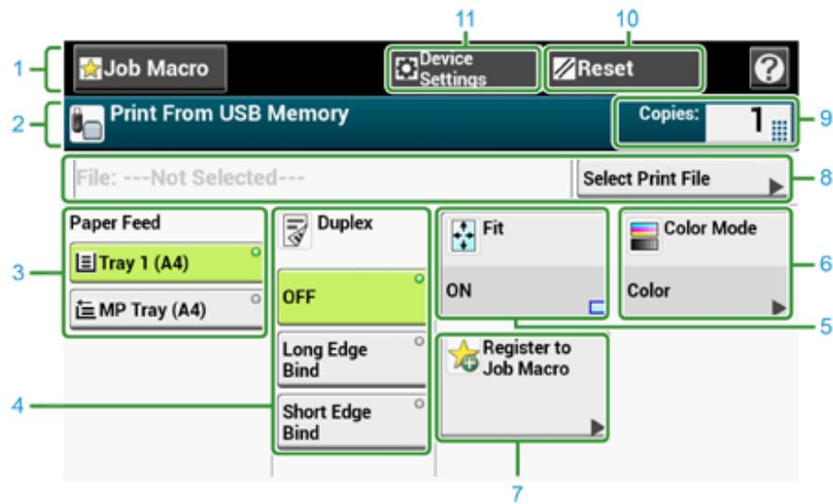Screen dimensions: 833x504
Task: Select MP Tray (A4) paper feed
Action: [164, 309]
